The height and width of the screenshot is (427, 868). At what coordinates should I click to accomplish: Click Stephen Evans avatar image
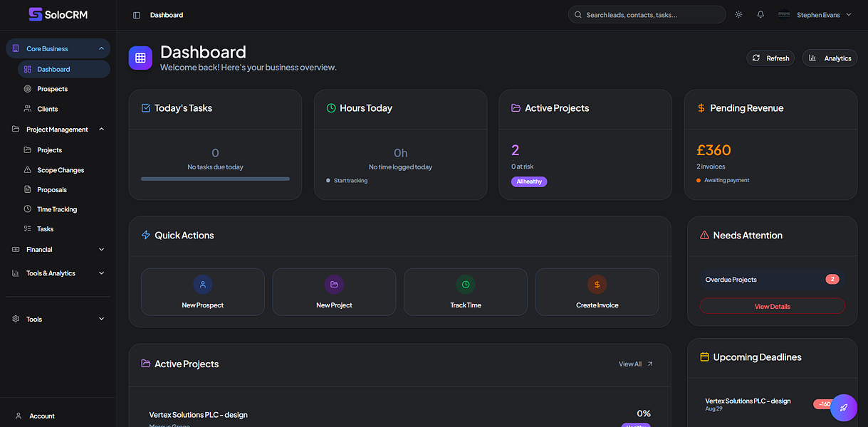784,14
